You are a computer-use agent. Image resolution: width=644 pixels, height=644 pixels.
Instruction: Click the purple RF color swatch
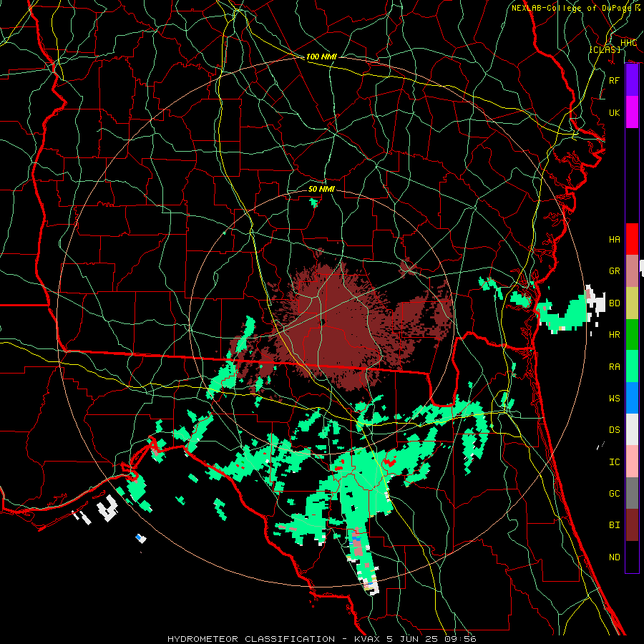pos(632,80)
